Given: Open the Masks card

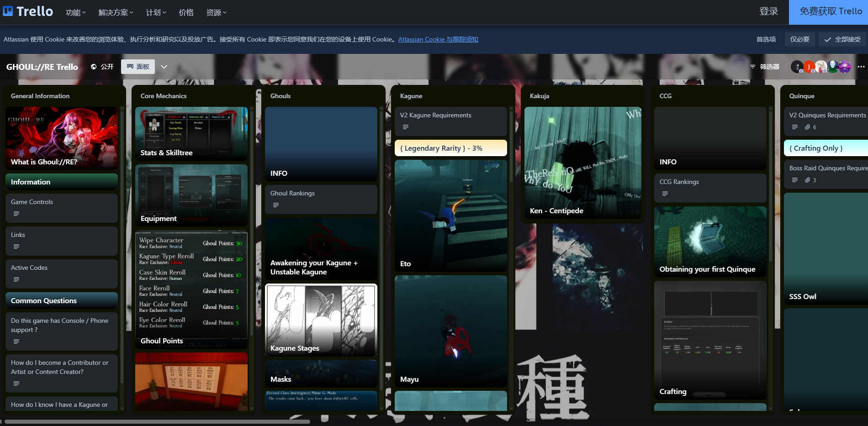Looking at the screenshot, I should [321, 373].
